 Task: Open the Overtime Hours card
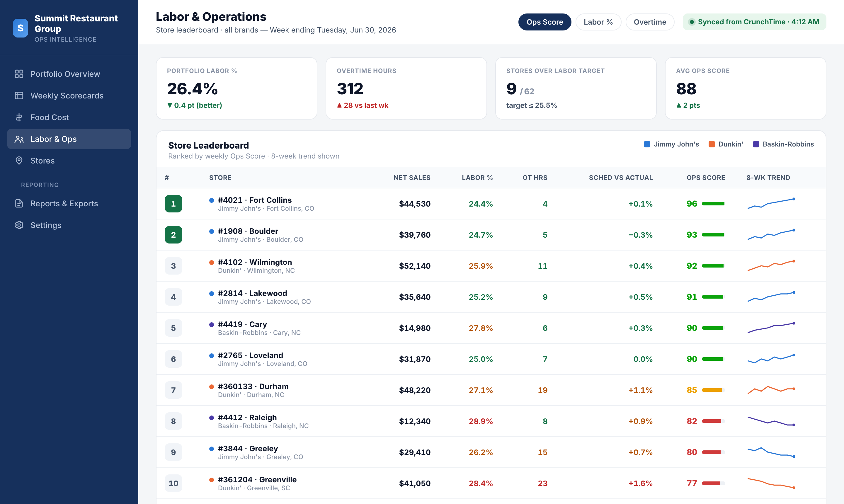point(406,89)
